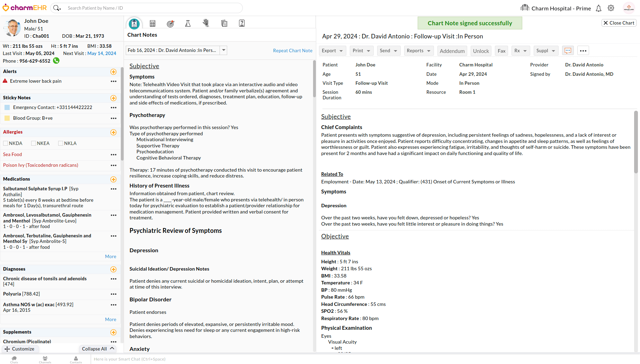The height and width of the screenshot is (364, 640).
Task: Enable the NKLA checkbox
Action: click(x=61, y=143)
